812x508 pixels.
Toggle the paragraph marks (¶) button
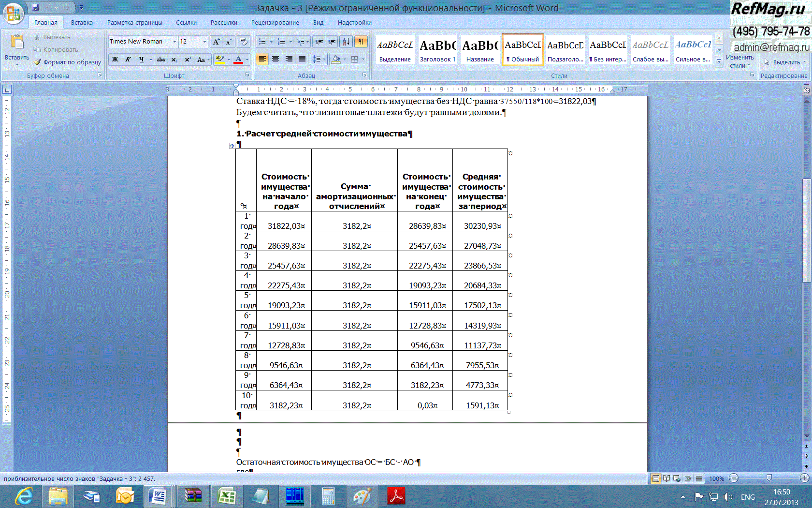361,42
